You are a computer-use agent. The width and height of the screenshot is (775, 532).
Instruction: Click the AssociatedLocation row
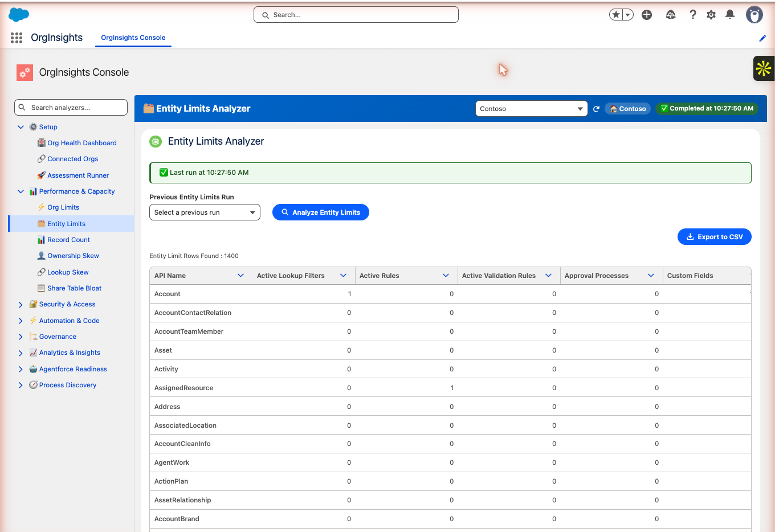point(450,425)
